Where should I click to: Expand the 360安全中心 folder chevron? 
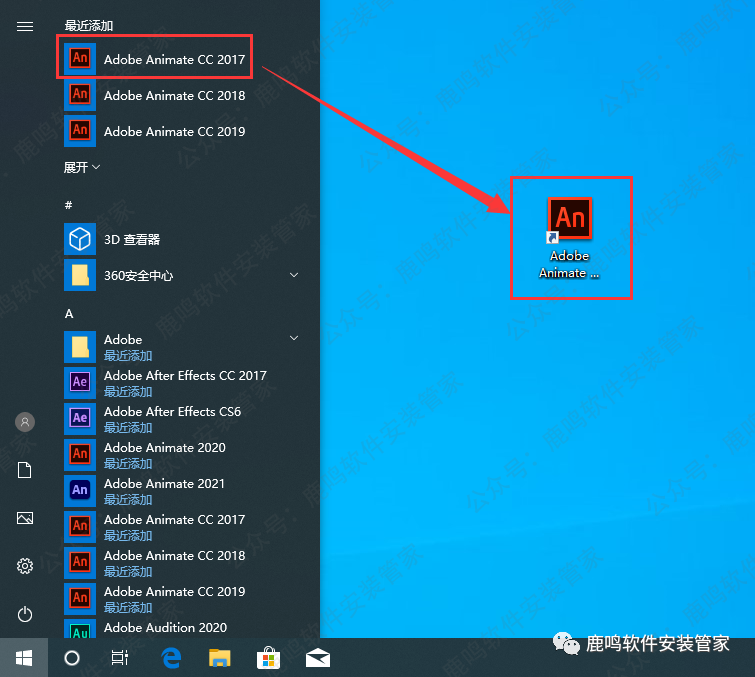tap(294, 275)
